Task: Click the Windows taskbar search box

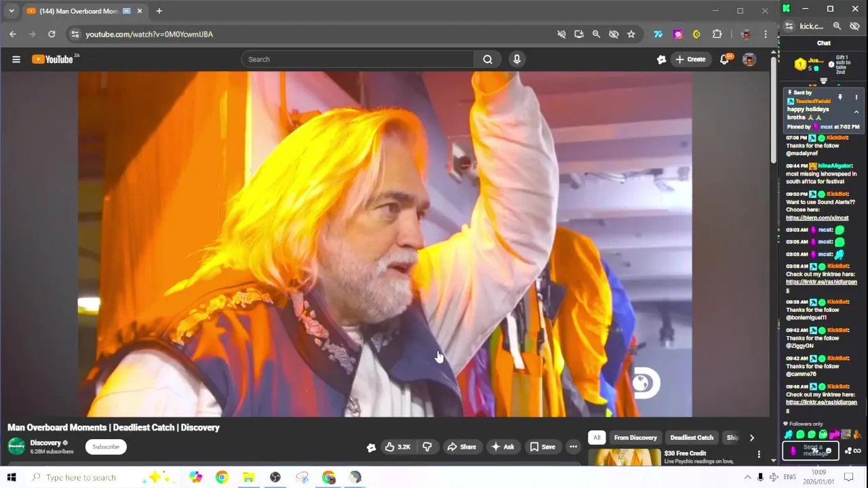Action: coord(102,477)
